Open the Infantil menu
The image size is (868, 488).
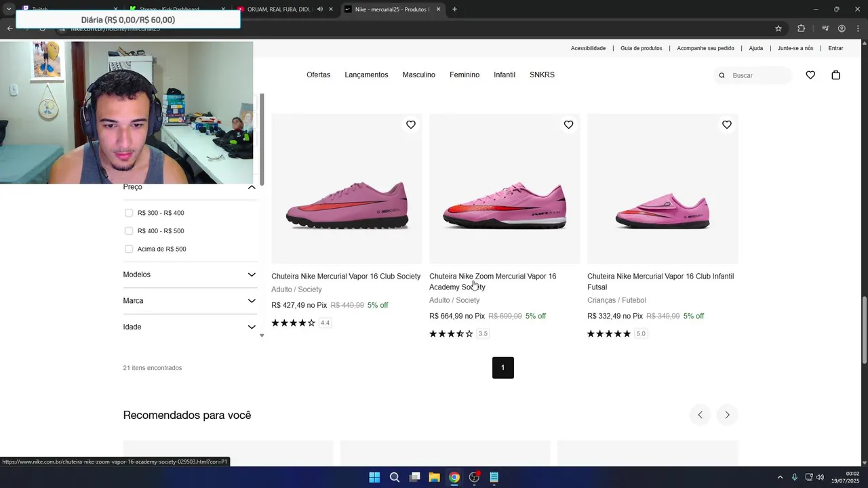pos(505,75)
